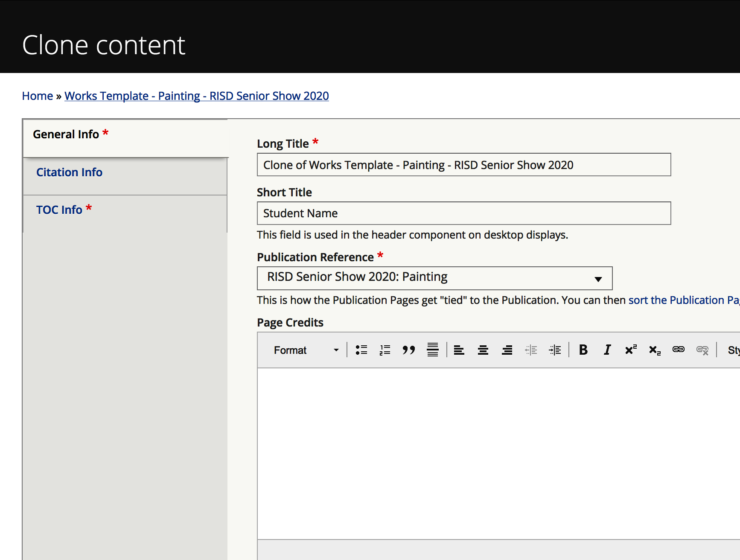740x560 pixels.
Task: Switch to the TOC Info tab
Action: pos(125,214)
